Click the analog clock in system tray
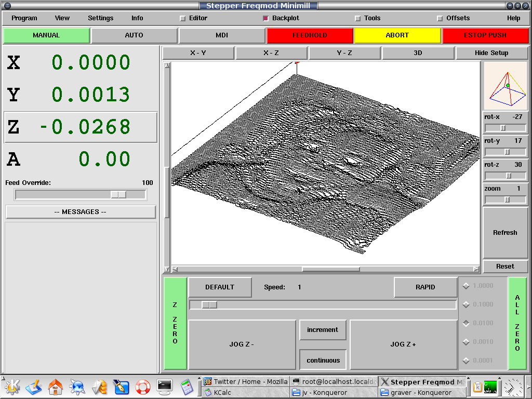Screen dimensions: 532x399 tap(513, 387)
